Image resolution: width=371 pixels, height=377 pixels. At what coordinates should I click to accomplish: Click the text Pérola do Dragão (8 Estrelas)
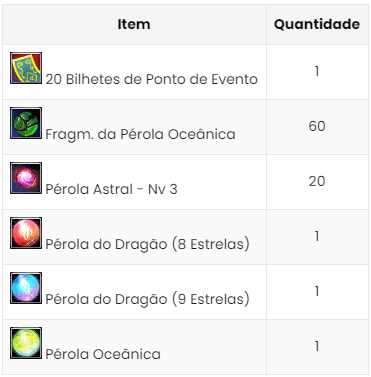pyautogui.click(x=147, y=244)
